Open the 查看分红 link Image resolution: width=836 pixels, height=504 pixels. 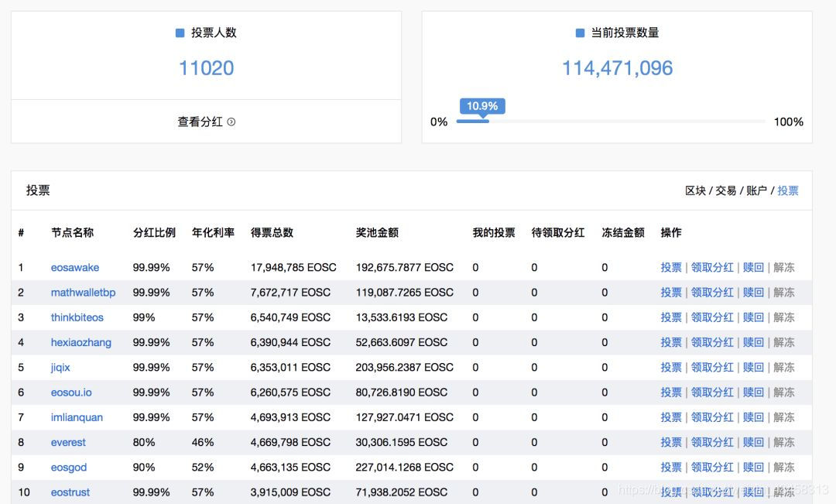tap(207, 122)
